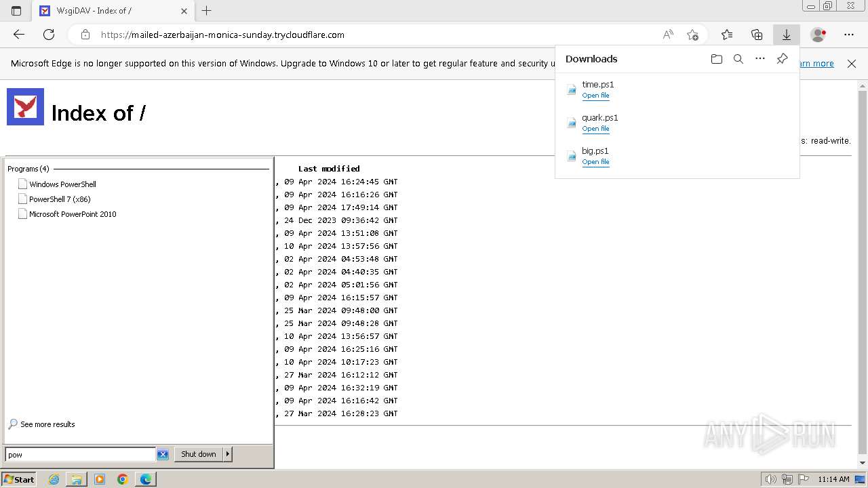This screenshot has width=868, height=488.
Task: Expand the Shut down options arrow
Action: (x=228, y=454)
